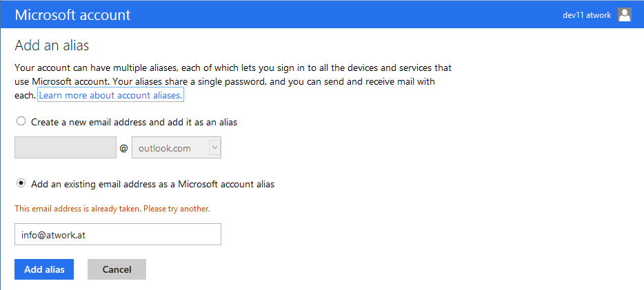Click the "Microsoft account" header title
The width and height of the screenshot is (644, 290).
click(x=72, y=14)
